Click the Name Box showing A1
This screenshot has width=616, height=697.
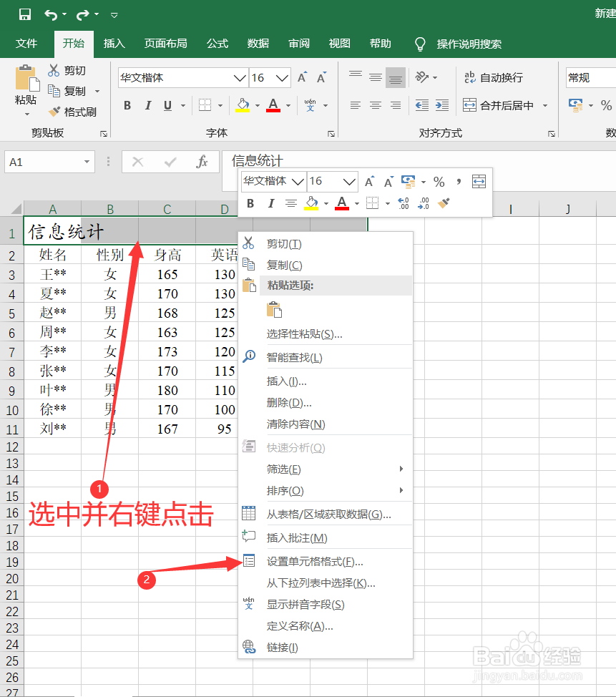pyautogui.click(x=43, y=162)
